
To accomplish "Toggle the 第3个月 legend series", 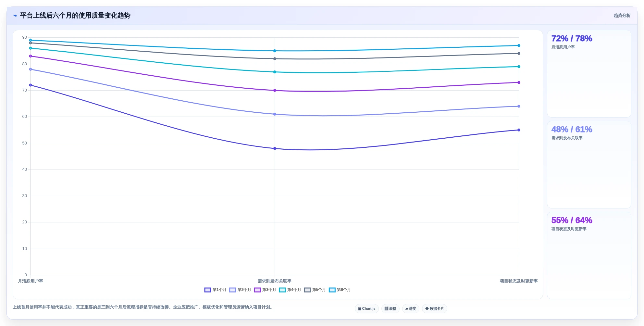I will pyautogui.click(x=265, y=290).
